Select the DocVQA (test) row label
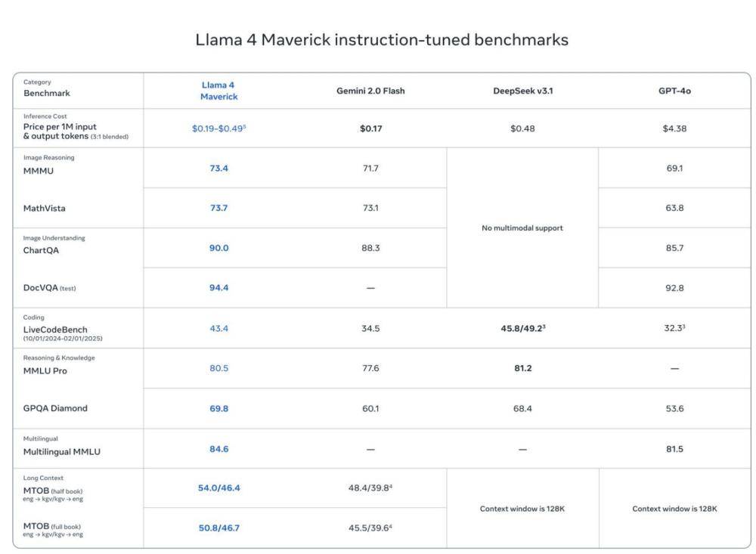The image size is (756, 554). (49, 288)
